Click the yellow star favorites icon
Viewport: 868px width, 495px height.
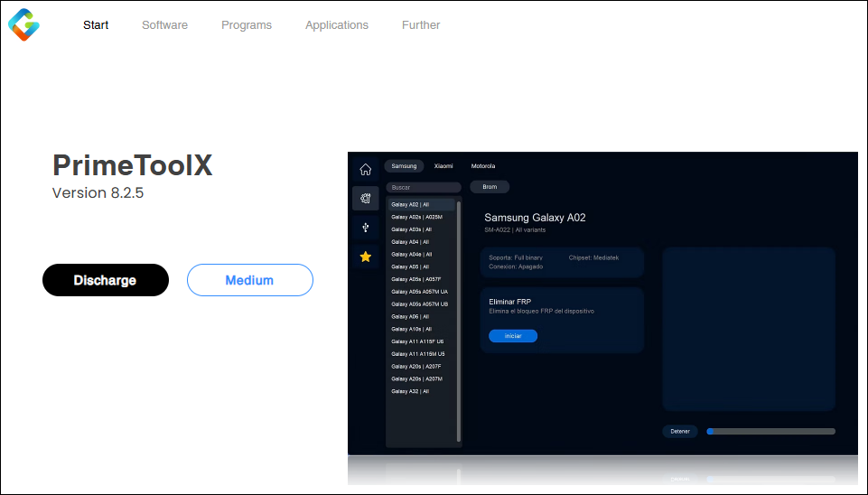(365, 257)
